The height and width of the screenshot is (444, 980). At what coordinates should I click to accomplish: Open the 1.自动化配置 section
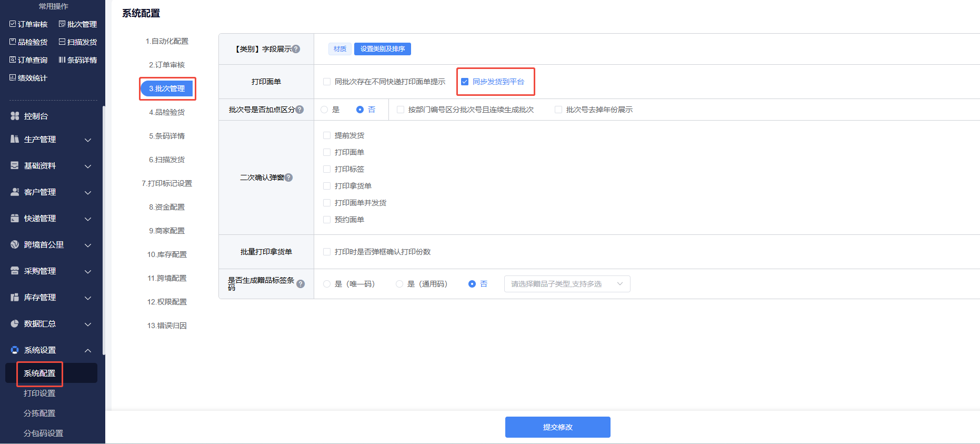167,41
